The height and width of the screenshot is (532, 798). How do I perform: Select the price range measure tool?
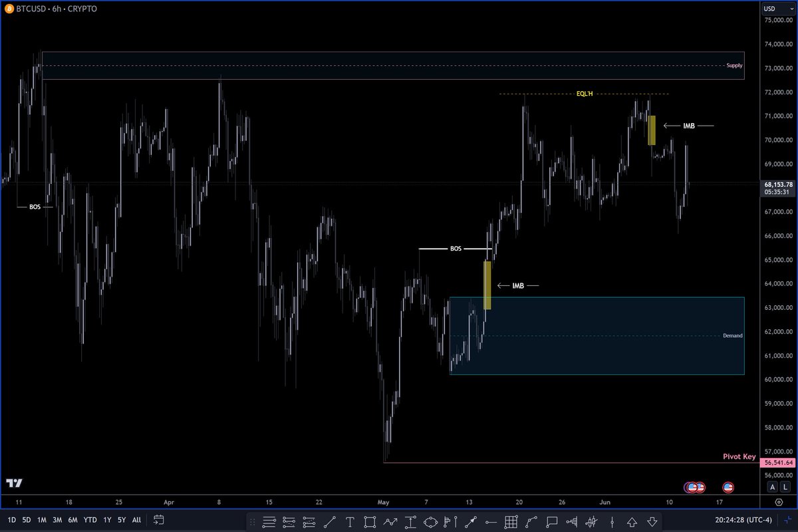410,521
